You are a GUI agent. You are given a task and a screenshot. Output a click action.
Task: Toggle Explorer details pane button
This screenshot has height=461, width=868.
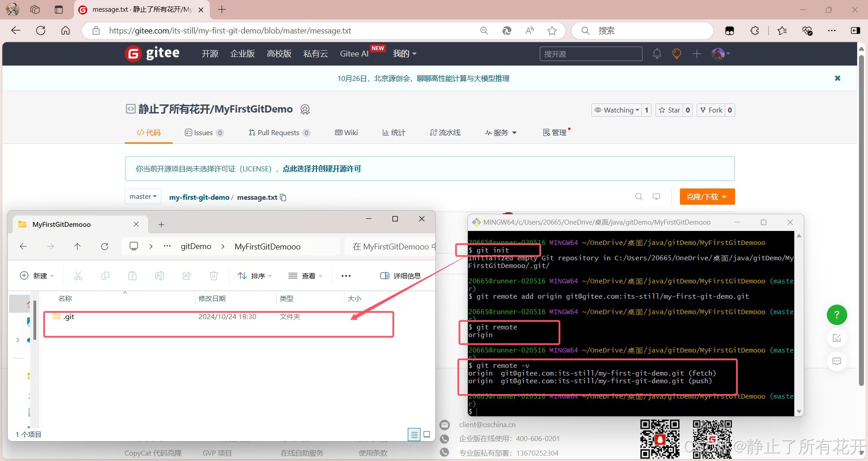click(x=401, y=276)
